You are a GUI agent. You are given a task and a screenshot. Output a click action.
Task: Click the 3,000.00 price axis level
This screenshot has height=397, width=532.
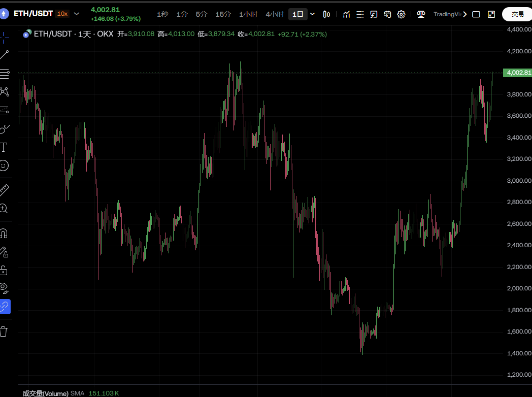pyautogui.click(x=519, y=181)
